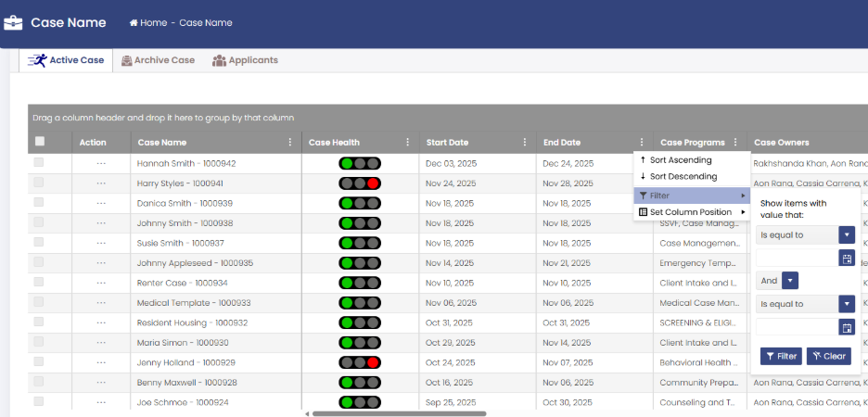Click the Case Name breadcrumb link
Image resolution: width=868 pixels, height=417 pixels.
point(205,22)
